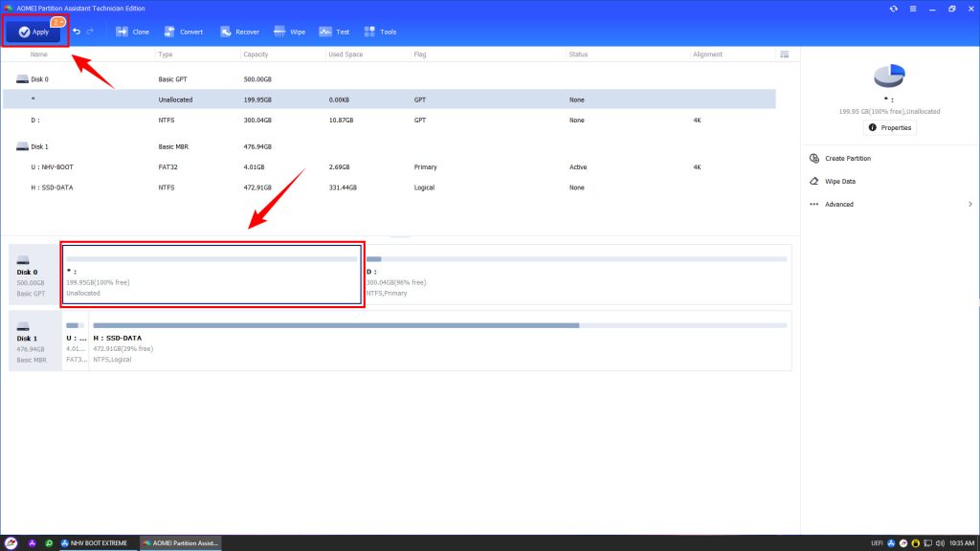The width and height of the screenshot is (980, 551).
Task: Choose Wipe Data in side panel
Action: 840,181
